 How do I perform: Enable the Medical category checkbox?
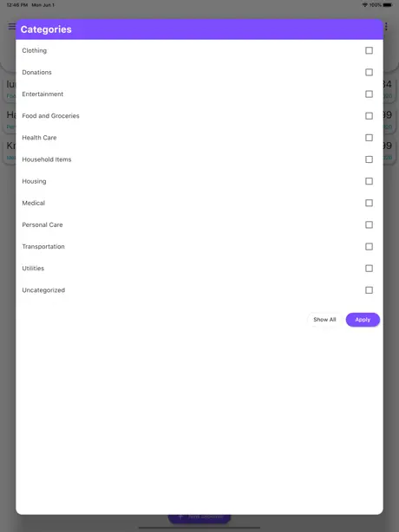(x=369, y=203)
